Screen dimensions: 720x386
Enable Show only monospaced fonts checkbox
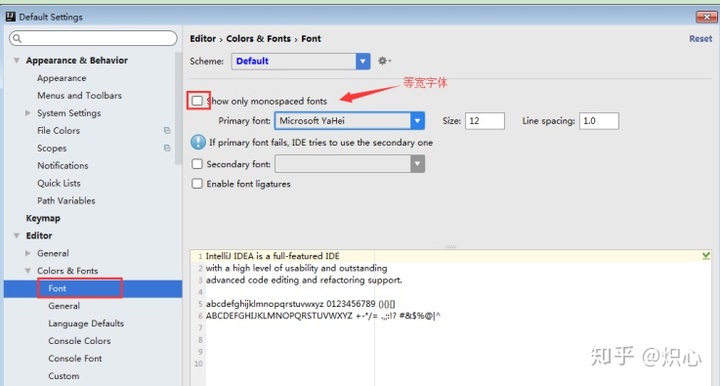[x=197, y=101]
